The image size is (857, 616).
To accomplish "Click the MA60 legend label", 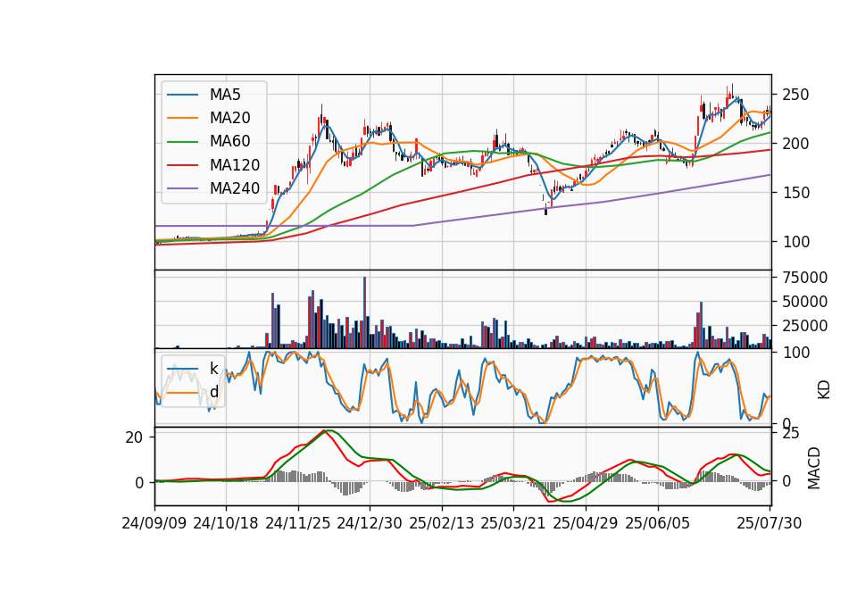I will pos(230,142).
